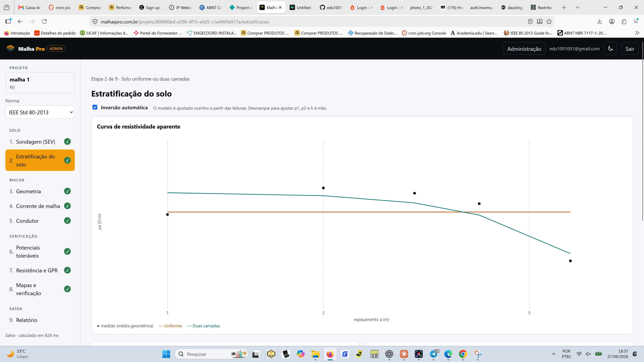Viewport: 644px width, 362px height.
Task: Bookmark page with star icon
Action: 549,21
